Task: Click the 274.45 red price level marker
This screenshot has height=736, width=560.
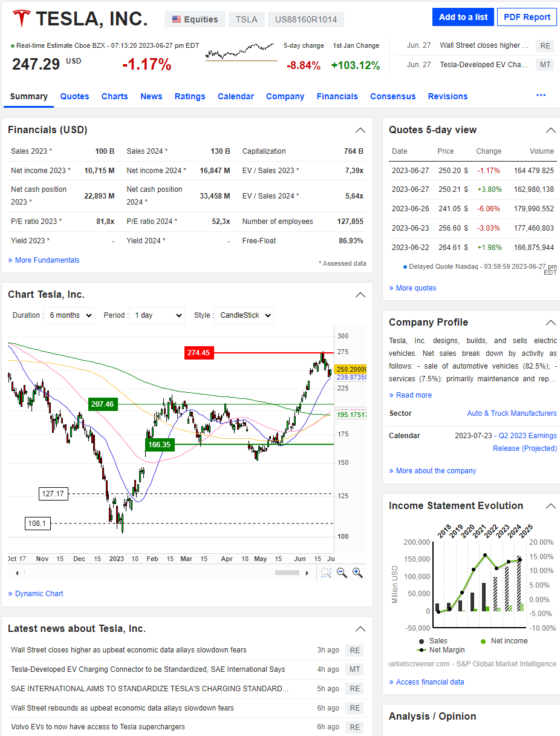Action: coord(199,352)
